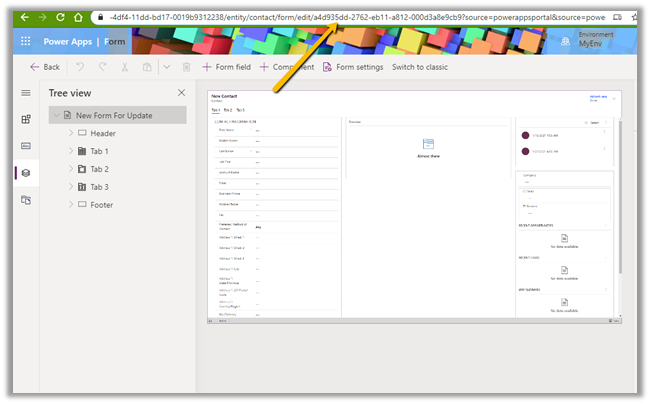This screenshot has height=404, width=650.
Task: Open the Power Apps waffle app launcher
Action: (x=25, y=42)
